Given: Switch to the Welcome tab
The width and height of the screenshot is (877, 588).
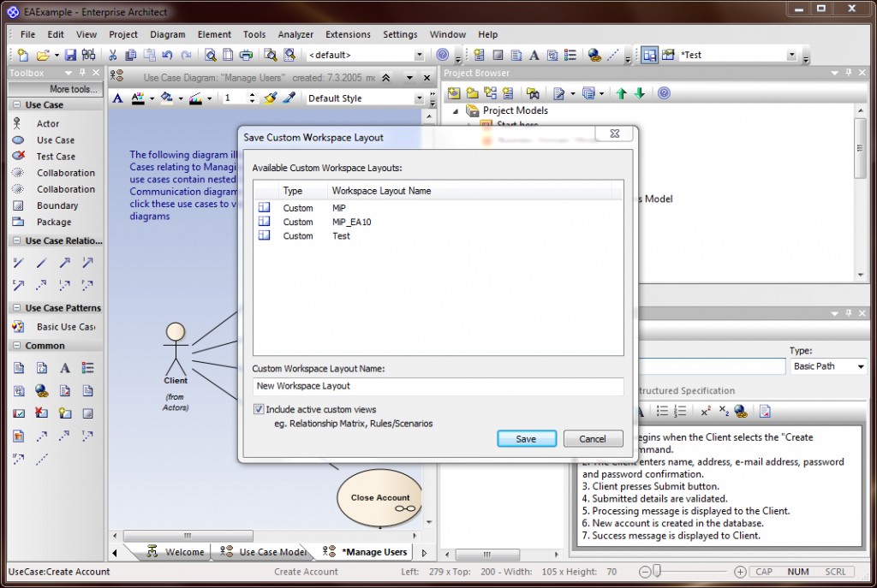Looking at the screenshot, I should point(176,552).
